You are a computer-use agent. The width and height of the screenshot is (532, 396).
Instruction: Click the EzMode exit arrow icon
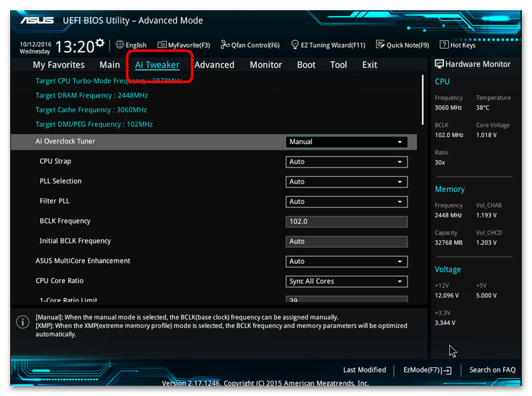click(x=447, y=370)
